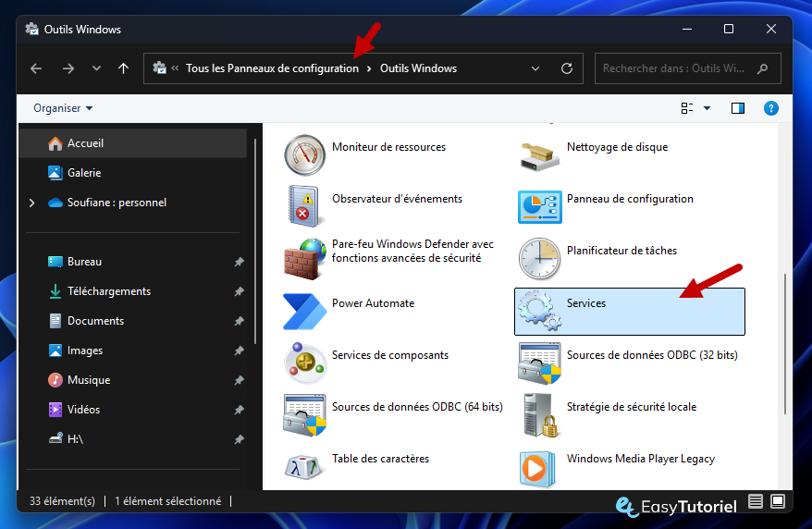
Task: Expand the Soufiane : personnel tree node
Action: pyautogui.click(x=32, y=203)
